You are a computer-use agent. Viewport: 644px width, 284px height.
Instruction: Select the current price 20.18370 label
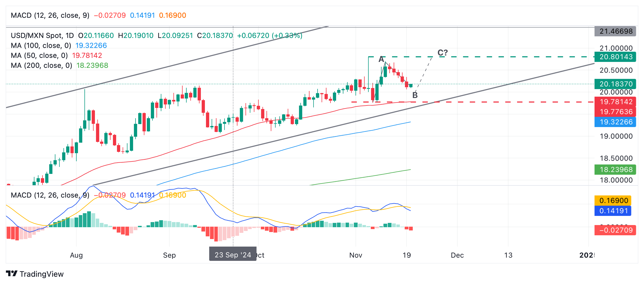pyautogui.click(x=615, y=84)
